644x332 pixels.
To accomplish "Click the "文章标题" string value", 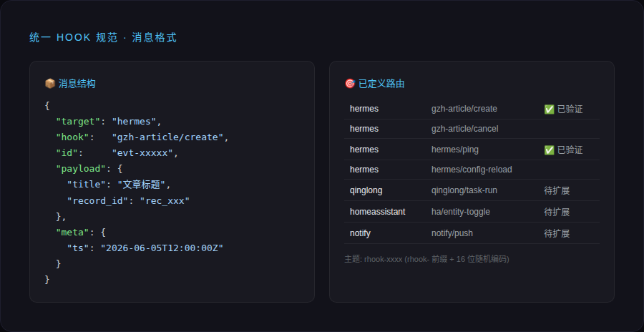I will pos(142,185).
